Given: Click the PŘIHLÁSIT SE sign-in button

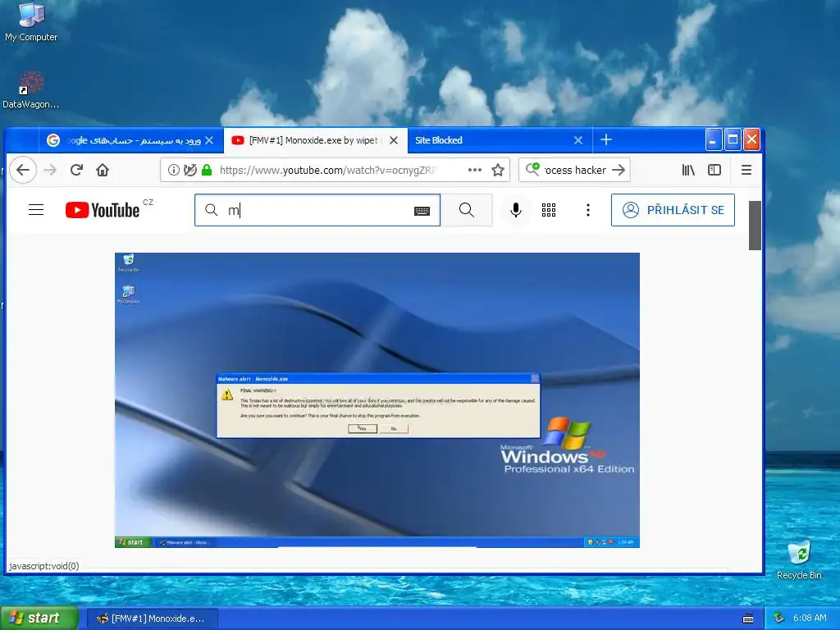Looking at the screenshot, I should 673,210.
